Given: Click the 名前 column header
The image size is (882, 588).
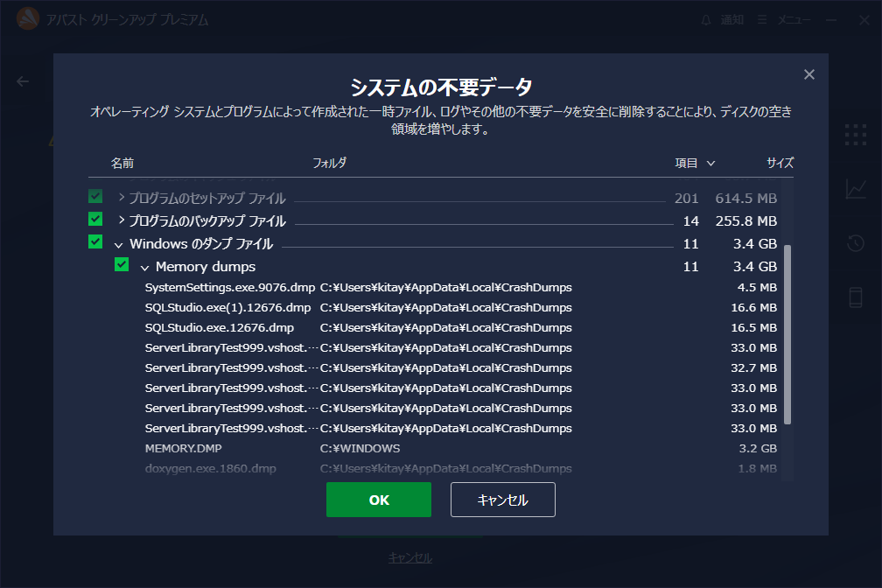Looking at the screenshot, I should click(x=122, y=163).
